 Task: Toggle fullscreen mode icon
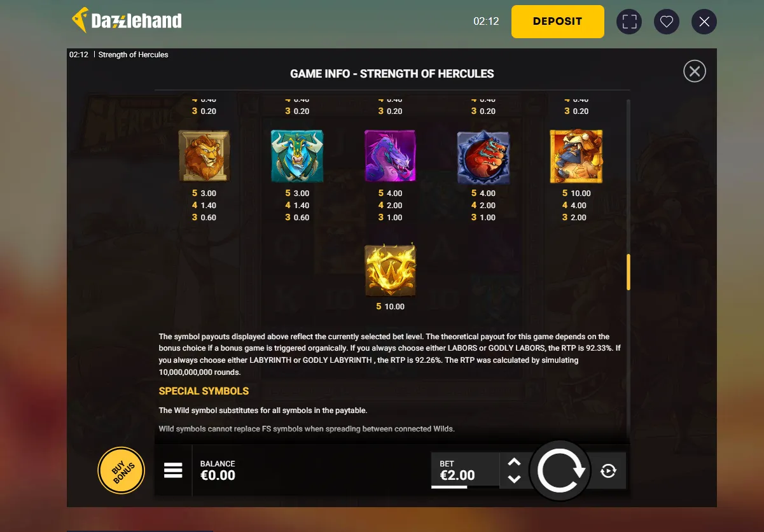coord(629,22)
